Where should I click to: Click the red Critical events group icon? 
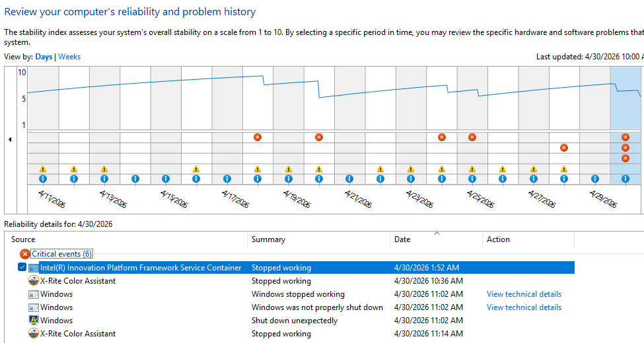(25, 254)
